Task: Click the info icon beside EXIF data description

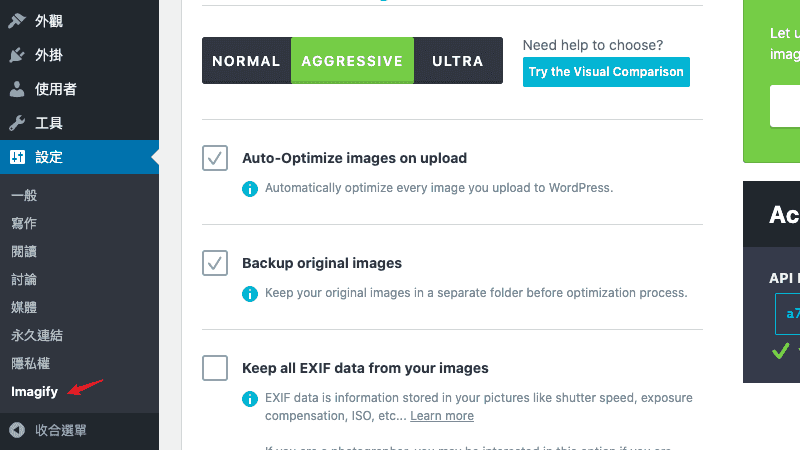Action: (x=249, y=398)
